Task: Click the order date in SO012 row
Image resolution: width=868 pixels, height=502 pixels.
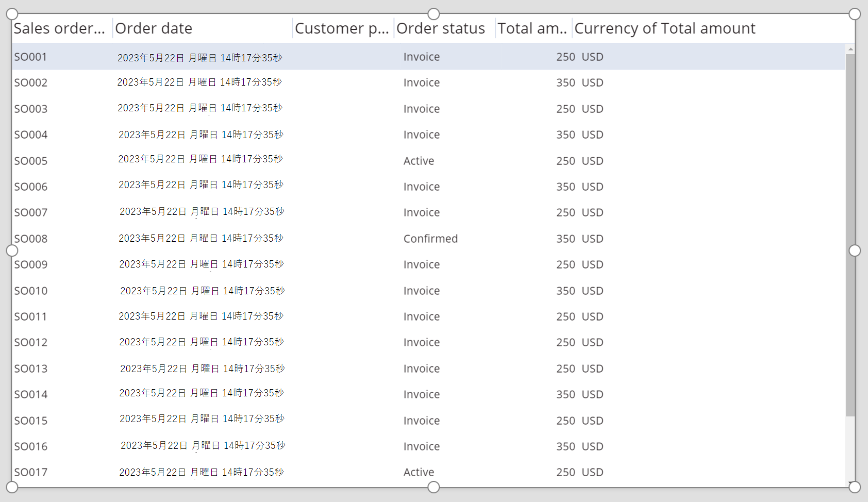Action: (202, 342)
